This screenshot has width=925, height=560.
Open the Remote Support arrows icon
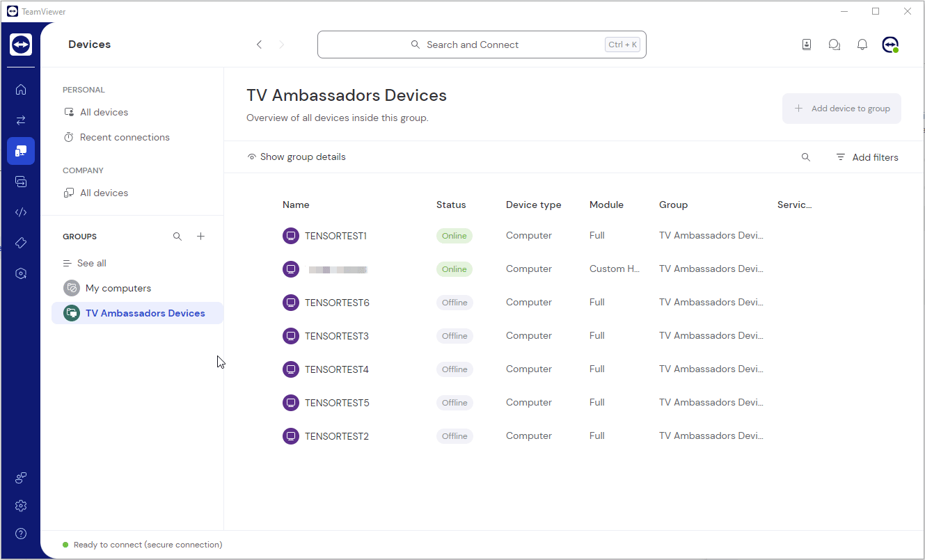[x=21, y=120]
